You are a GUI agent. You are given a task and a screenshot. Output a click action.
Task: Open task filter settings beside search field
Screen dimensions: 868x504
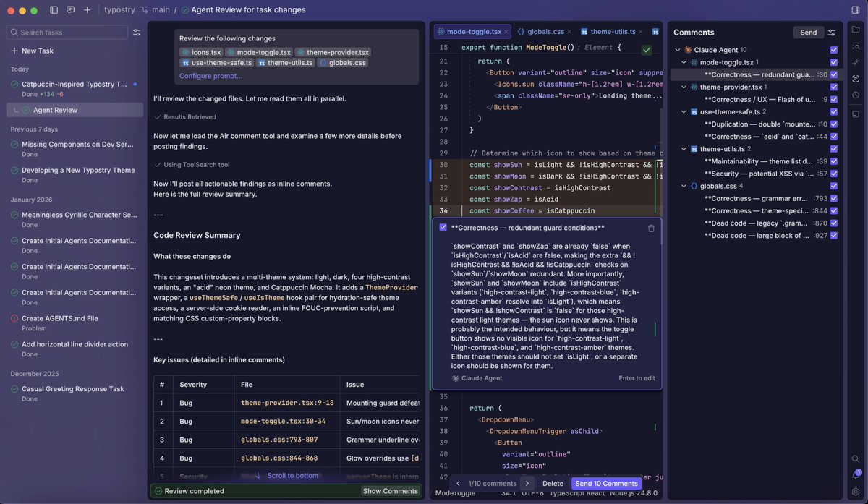(137, 33)
